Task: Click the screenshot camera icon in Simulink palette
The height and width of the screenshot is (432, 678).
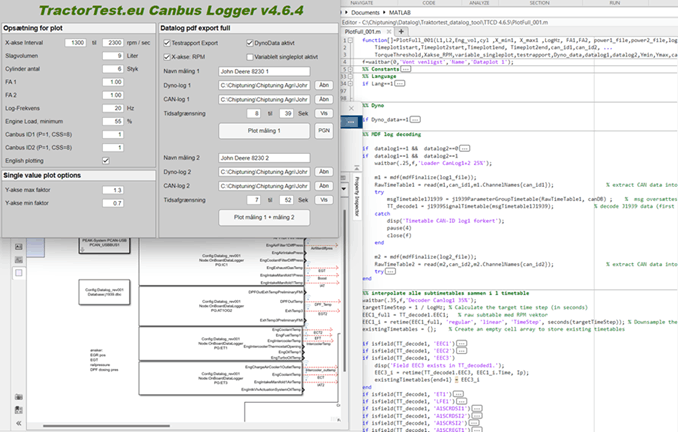Action: coord(19,397)
